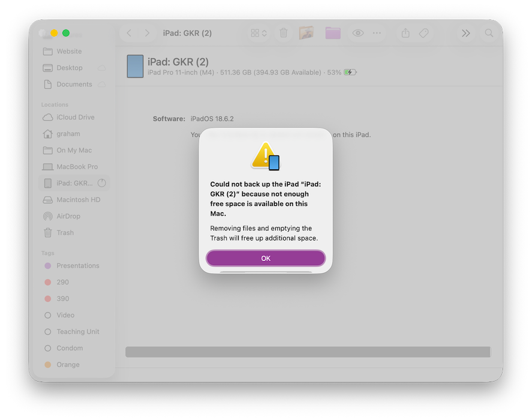Click the Share icon in toolbar

tap(405, 33)
